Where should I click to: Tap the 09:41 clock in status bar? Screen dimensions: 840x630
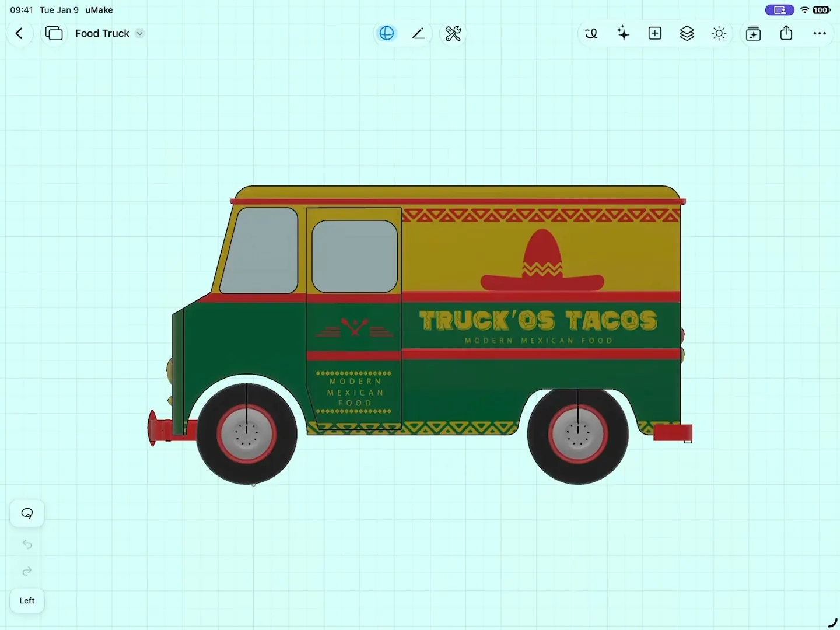pos(22,10)
